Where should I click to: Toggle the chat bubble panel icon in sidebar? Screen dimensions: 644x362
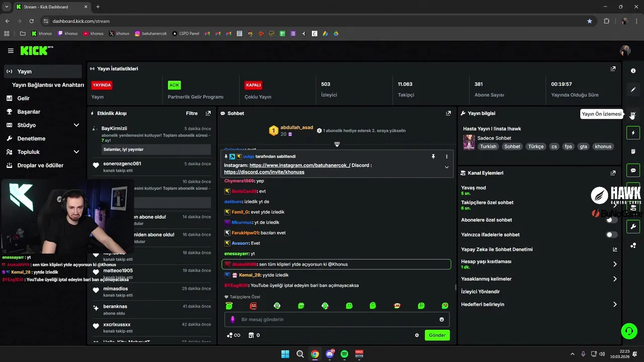point(633,170)
